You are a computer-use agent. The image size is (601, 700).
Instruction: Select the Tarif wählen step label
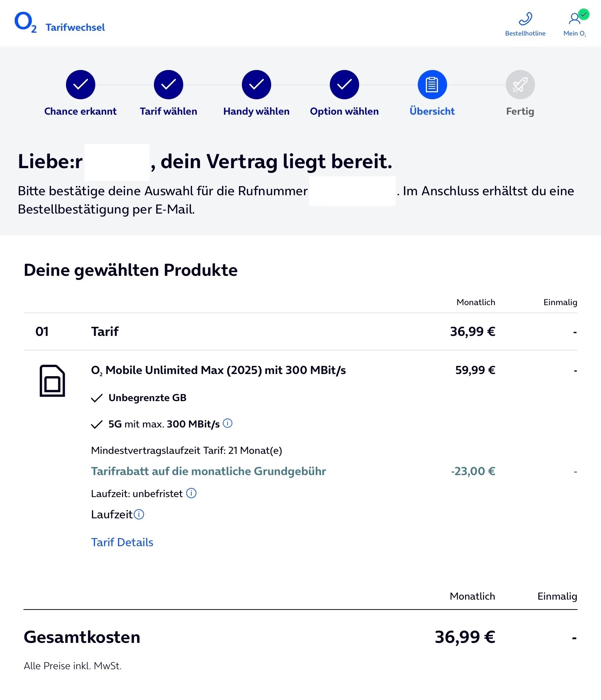pyautogui.click(x=168, y=111)
